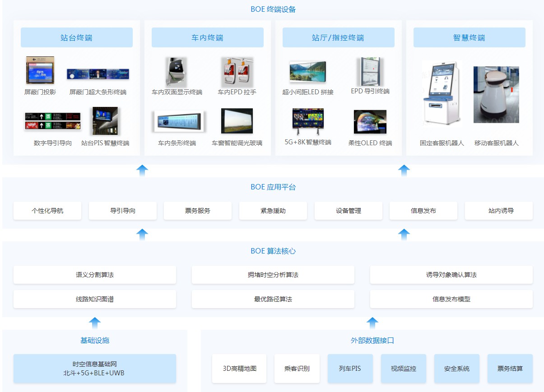Select the 车内终端 header
Viewport: 544px width, 392px height.
point(207,37)
